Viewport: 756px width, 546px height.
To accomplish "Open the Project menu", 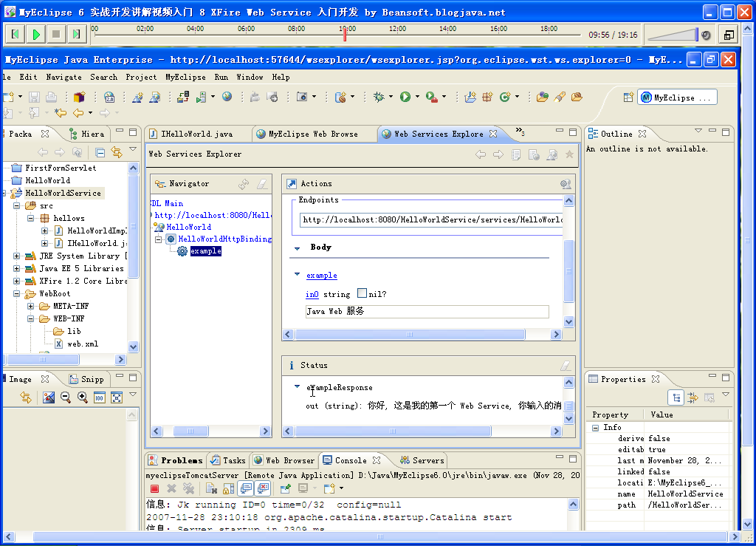I will pyautogui.click(x=141, y=77).
